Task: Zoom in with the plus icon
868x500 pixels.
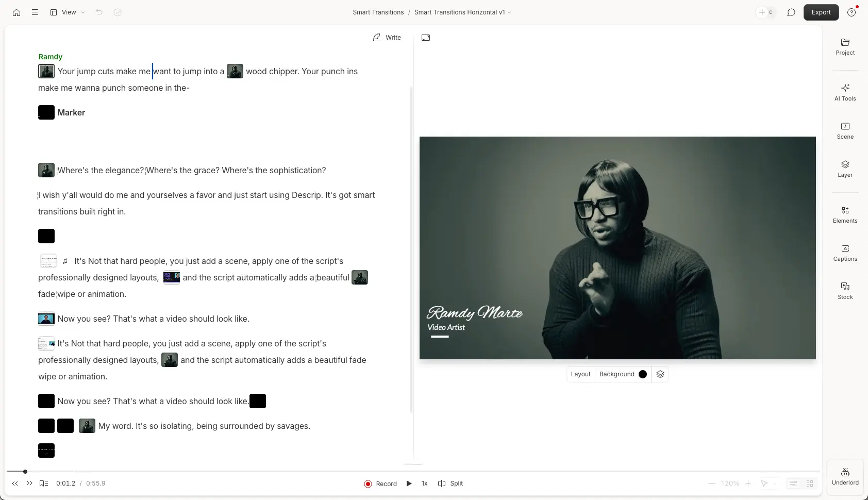Action: pyautogui.click(x=748, y=484)
